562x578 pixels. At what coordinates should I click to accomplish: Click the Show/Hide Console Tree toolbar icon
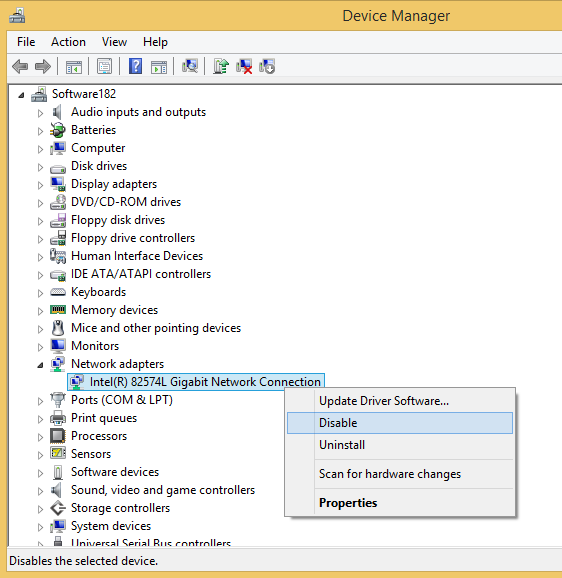click(74, 67)
